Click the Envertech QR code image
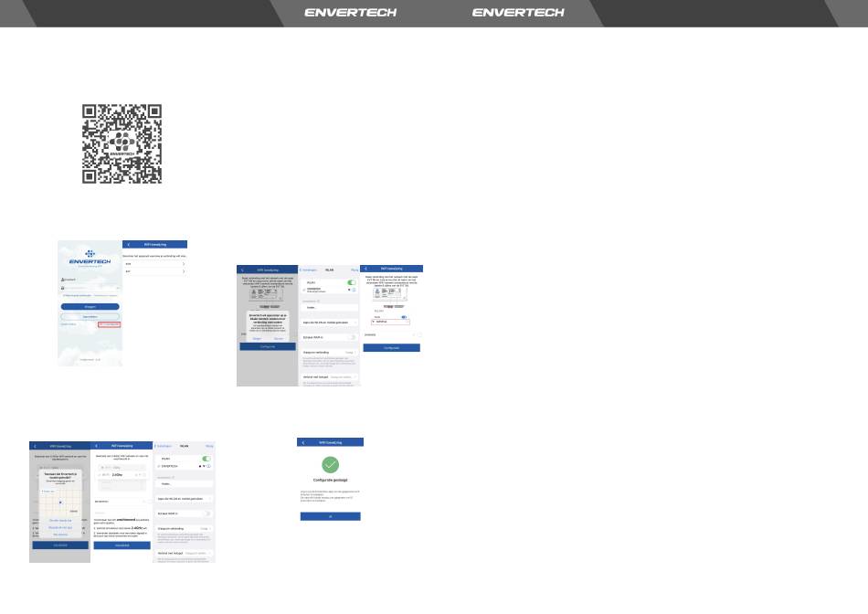This screenshot has height=614, width=868. [x=122, y=144]
